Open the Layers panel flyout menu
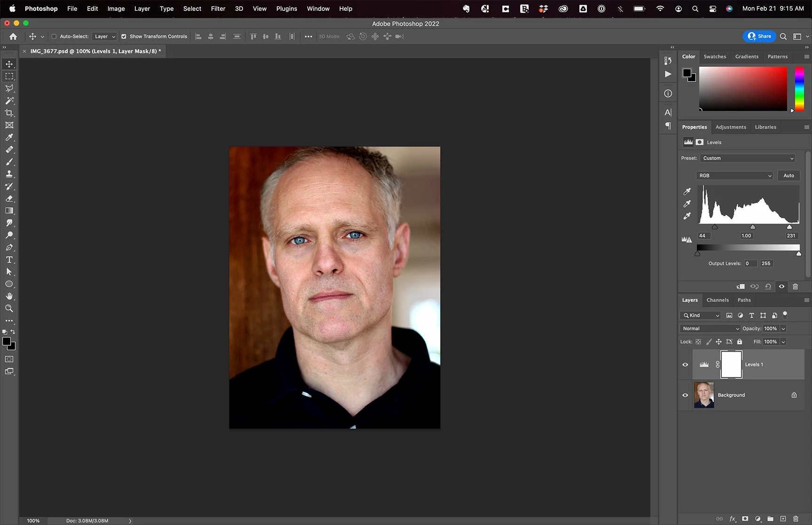 [x=806, y=300]
